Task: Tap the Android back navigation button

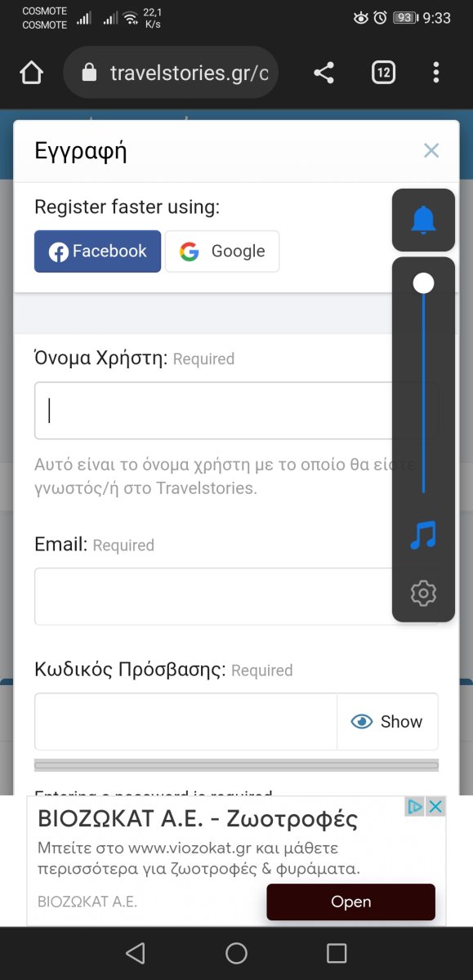Action: click(136, 953)
